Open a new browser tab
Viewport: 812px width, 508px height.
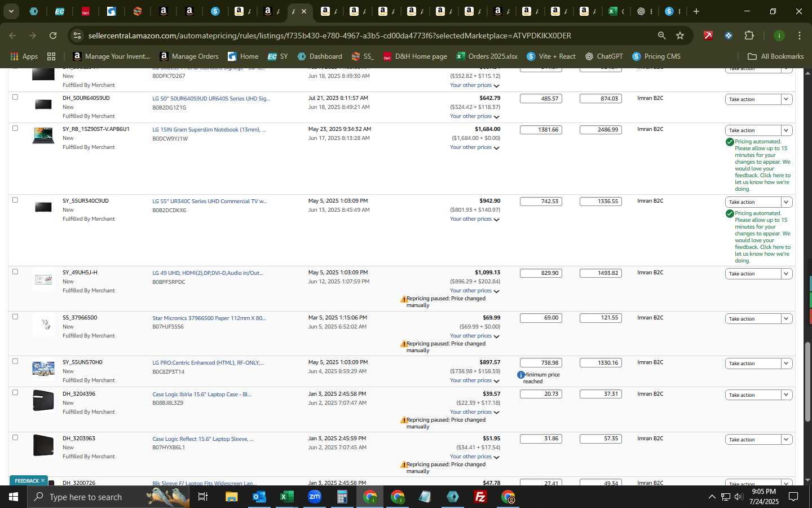[x=696, y=11]
